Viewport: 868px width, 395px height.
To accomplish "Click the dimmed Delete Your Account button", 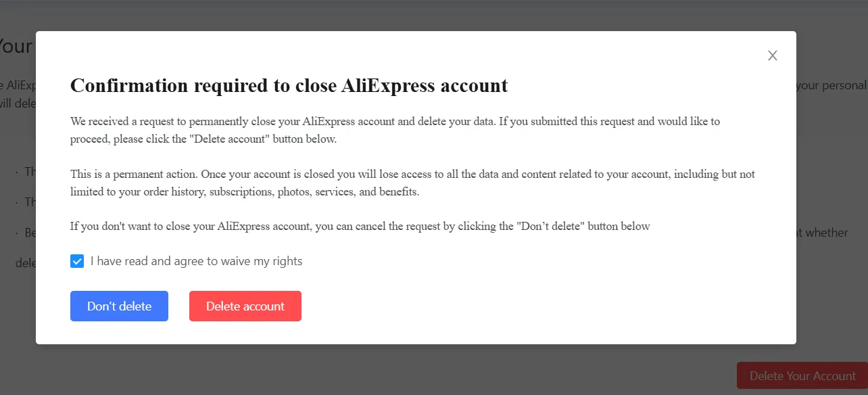I will point(802,376).
